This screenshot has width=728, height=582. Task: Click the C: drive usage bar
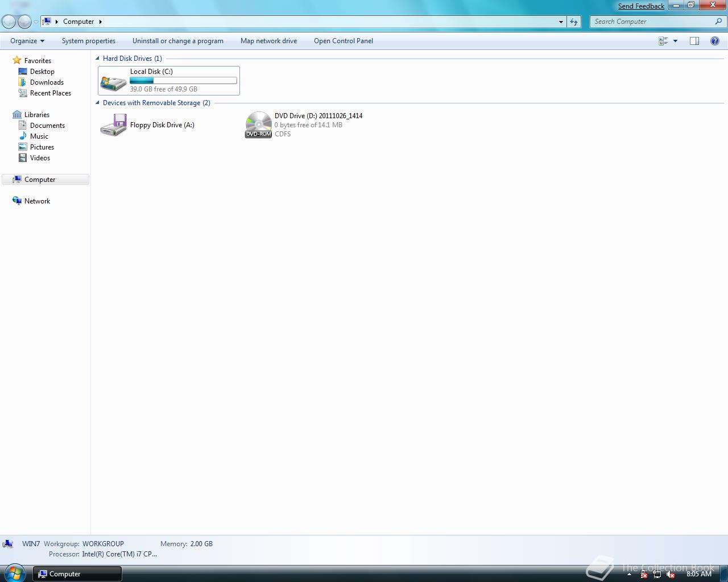pos(183,81)
